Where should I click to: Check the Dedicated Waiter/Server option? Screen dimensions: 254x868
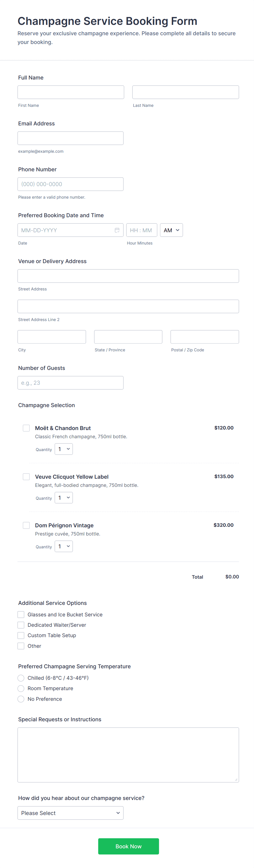pos(21,625)
